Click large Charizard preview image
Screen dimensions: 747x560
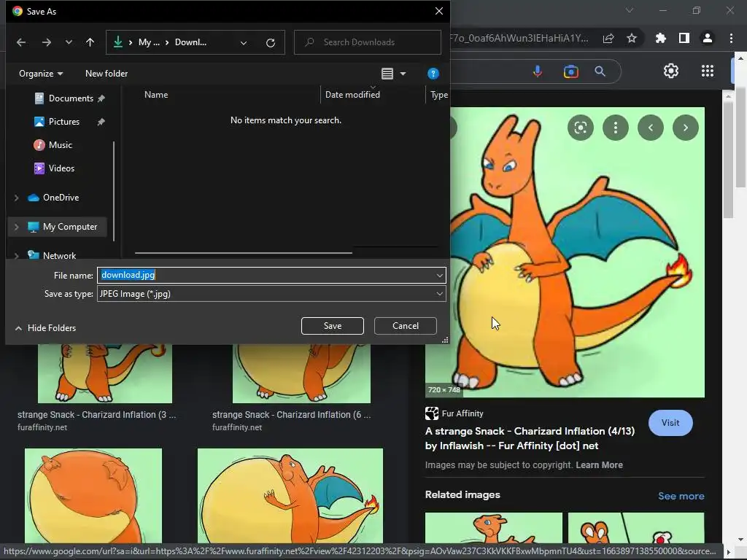pos(578,252)
